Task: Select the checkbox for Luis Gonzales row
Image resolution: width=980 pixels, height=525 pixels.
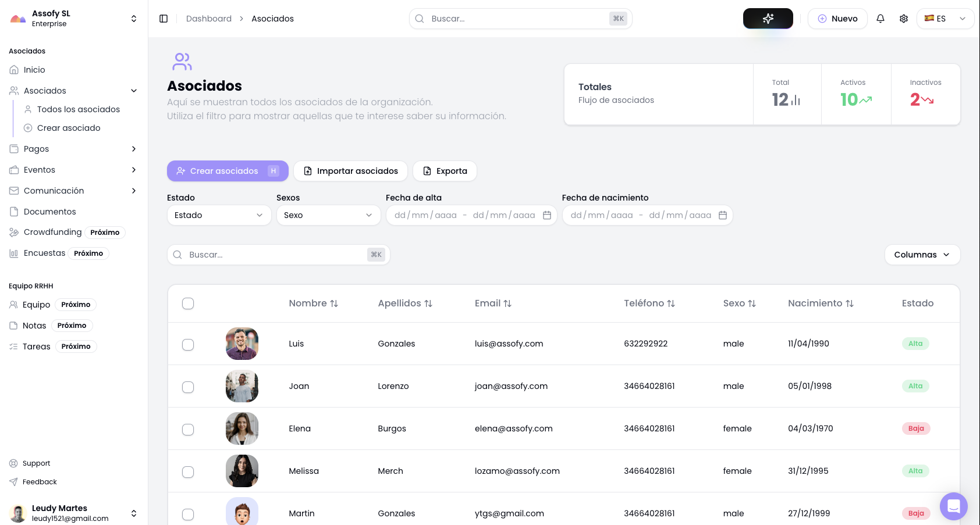Action: point(187,345)
